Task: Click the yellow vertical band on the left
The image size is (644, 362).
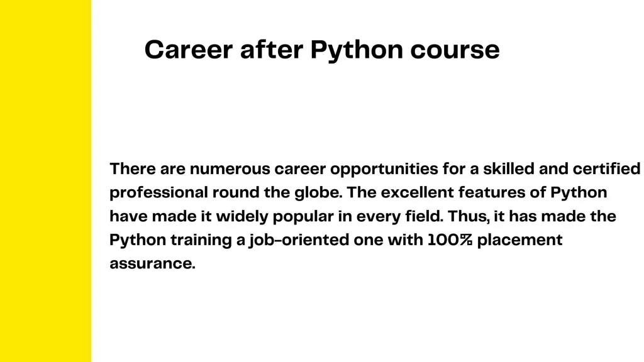Action: (x=45, y=181)
